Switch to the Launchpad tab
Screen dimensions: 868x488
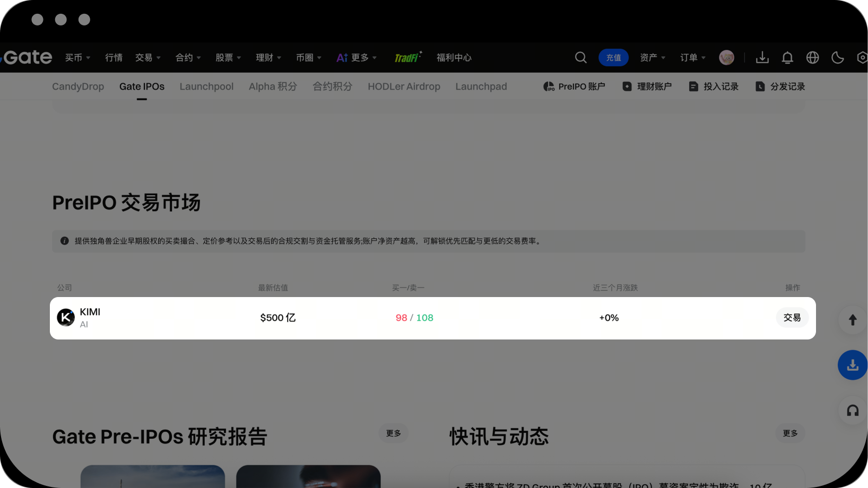pyautogui.click(x=481, y=86)
